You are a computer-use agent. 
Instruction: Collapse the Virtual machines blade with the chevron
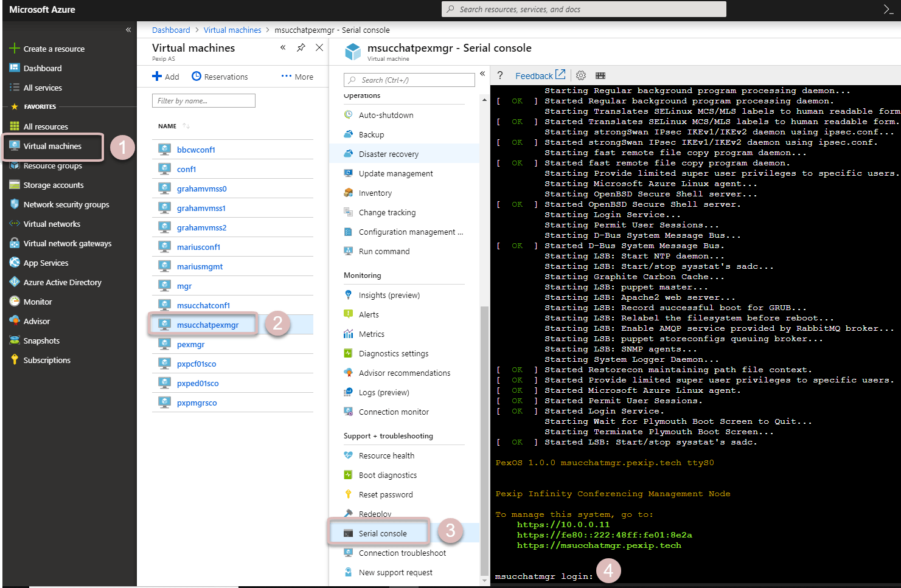(x=283, y=47)
